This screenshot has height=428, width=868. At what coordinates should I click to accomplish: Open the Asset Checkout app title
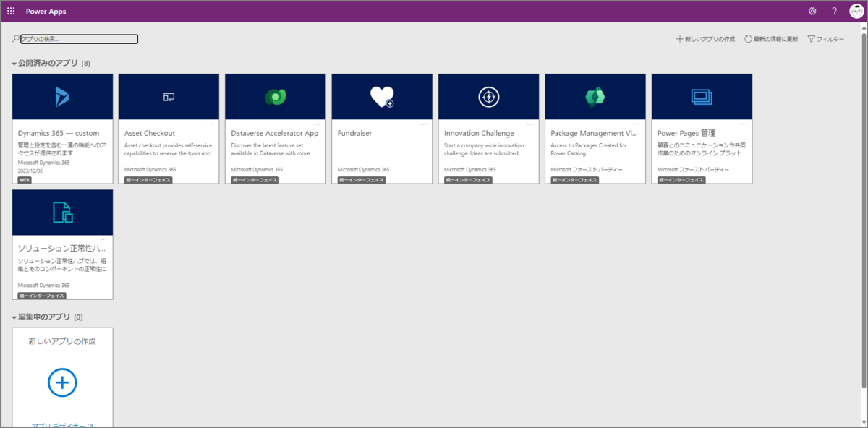[x=150, y=134]
